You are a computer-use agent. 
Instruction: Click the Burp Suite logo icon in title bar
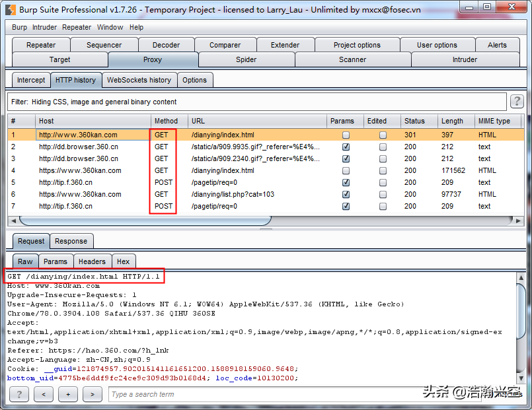[x=11, y=10]
